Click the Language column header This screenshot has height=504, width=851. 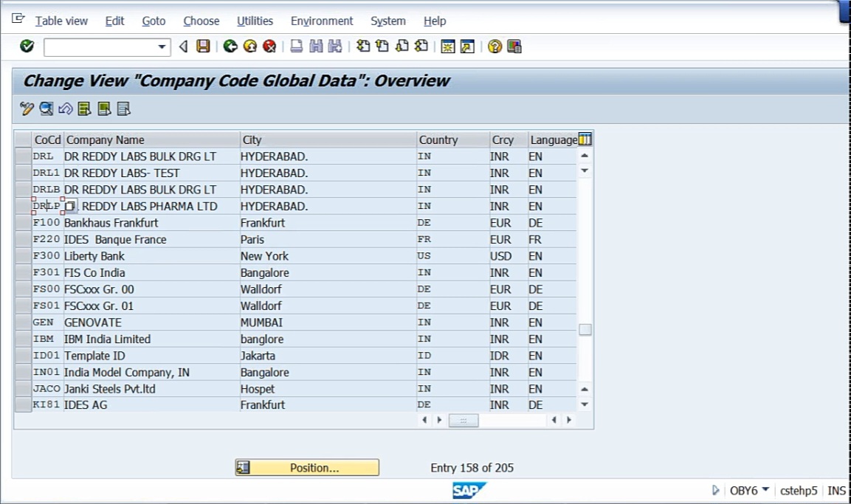tap(554, 140)
